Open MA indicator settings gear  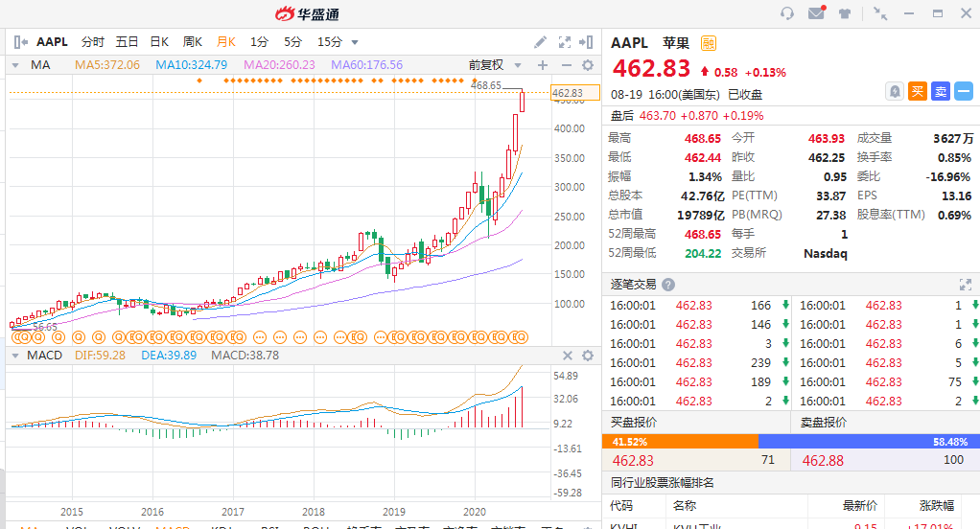pos(588,65)
